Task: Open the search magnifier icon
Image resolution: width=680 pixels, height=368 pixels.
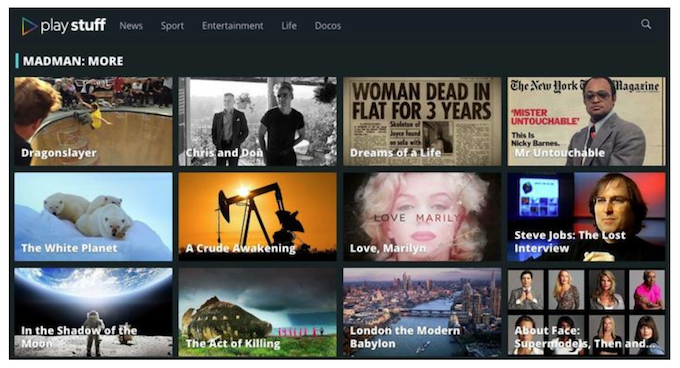Action: [646, 24]
